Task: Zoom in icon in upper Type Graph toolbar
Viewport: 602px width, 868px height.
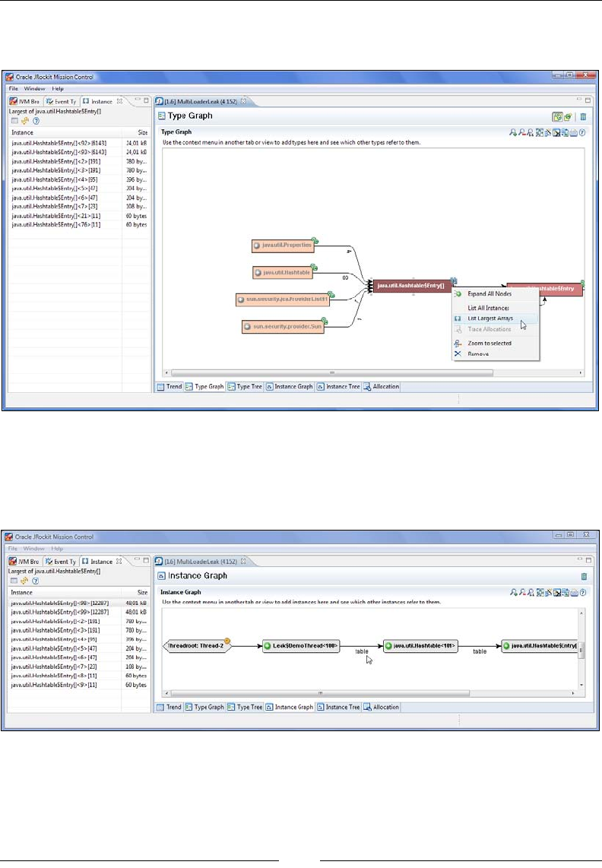Action: click(513, 132)
